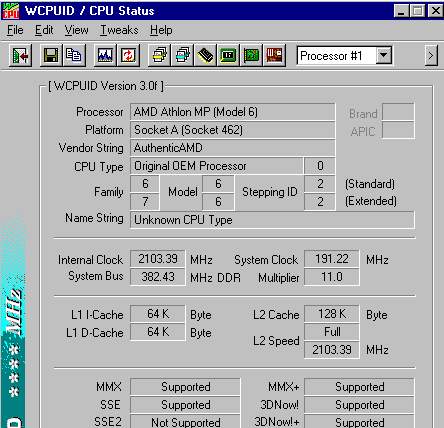444x428 pixels.
Task: Open the Processor #1 dropdown arrow
Action: tap(384, 55)
